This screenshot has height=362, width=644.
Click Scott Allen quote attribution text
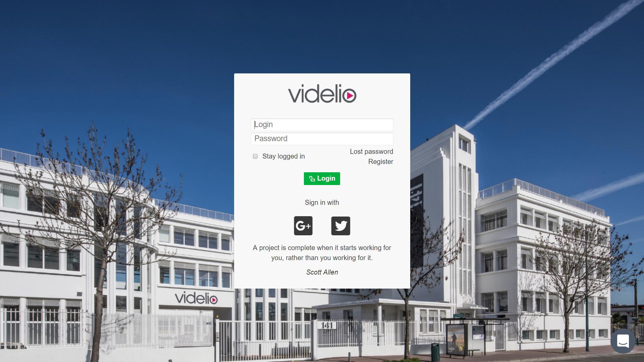tap(322, 272)
